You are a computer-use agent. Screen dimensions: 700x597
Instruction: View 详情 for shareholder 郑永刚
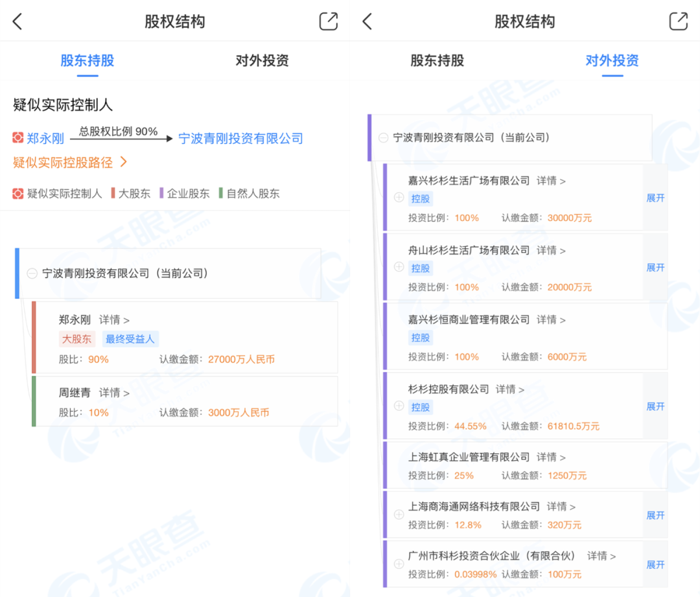point(114,320)
